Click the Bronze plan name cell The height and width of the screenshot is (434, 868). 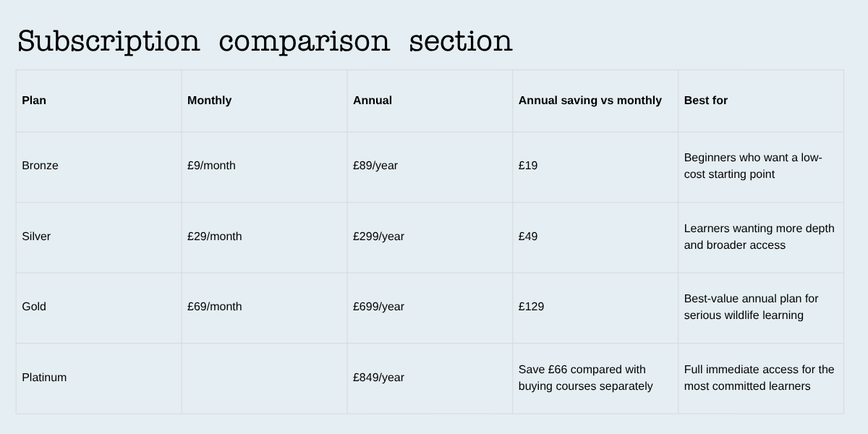(x=40, y=166)
